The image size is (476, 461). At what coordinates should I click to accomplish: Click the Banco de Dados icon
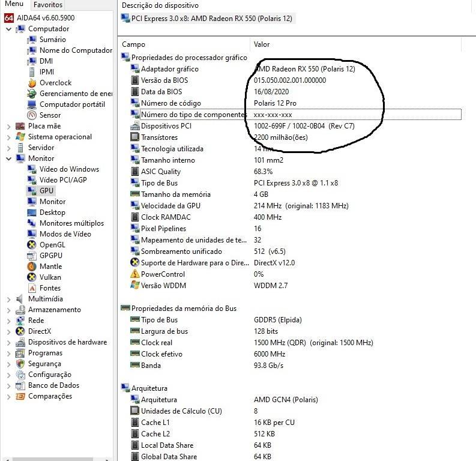(20, 385)
